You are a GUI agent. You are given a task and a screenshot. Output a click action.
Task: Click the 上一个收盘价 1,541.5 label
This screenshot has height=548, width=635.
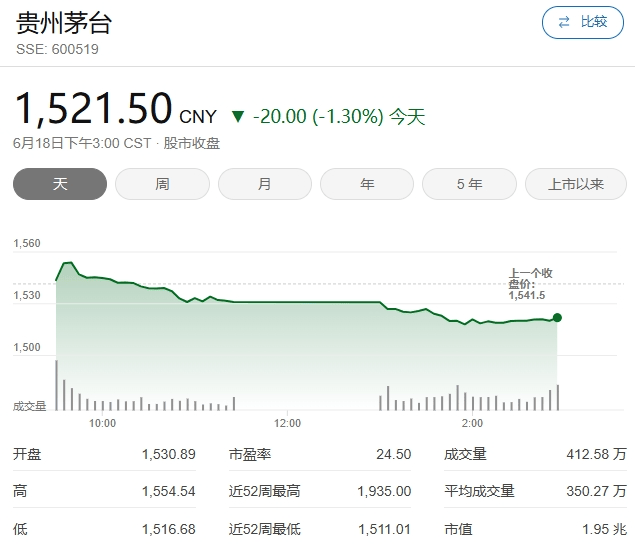(528, 284)
